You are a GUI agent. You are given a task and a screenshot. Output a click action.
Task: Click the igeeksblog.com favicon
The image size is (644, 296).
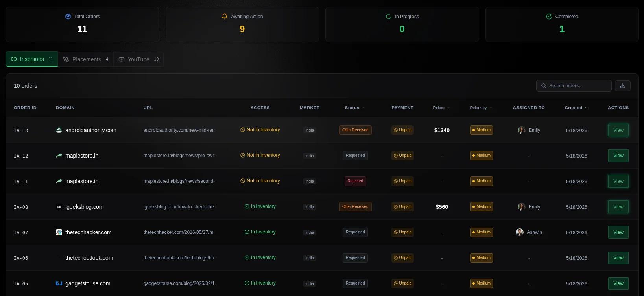59,207
